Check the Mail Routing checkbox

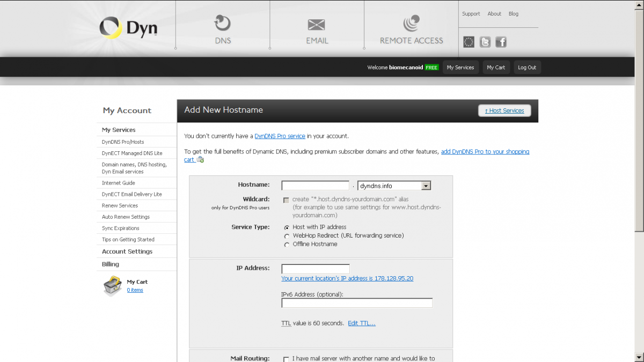(286, 359)
